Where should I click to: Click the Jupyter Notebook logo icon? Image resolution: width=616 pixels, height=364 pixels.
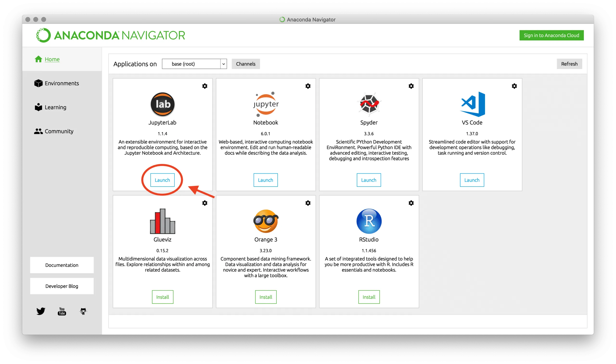tap(266, 104)
